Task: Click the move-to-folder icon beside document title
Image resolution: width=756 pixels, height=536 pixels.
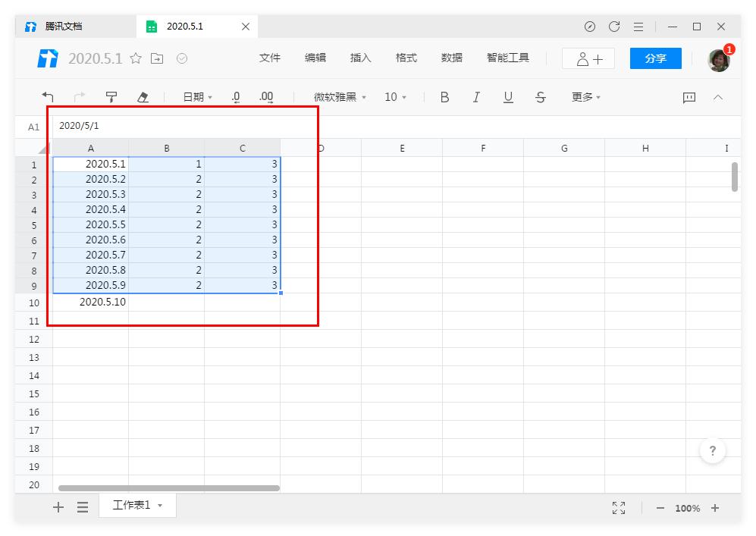Action: [158, 58]
